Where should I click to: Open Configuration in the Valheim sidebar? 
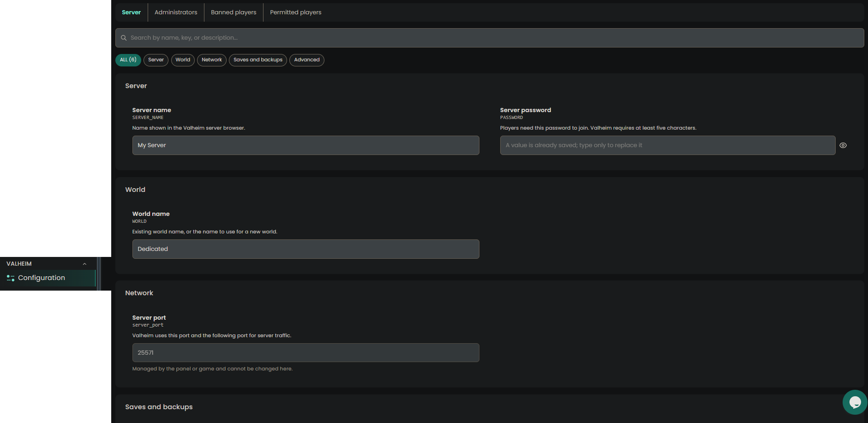point(48,278)
